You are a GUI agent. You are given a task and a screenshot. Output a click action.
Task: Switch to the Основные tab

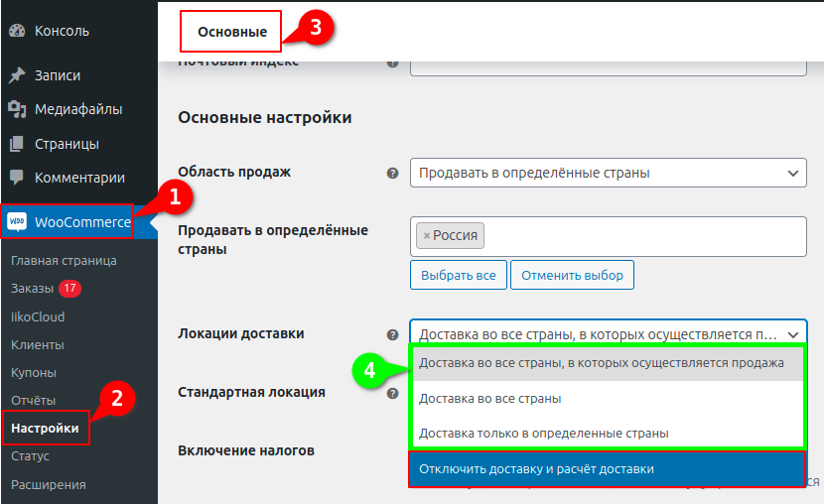[231, 32]
